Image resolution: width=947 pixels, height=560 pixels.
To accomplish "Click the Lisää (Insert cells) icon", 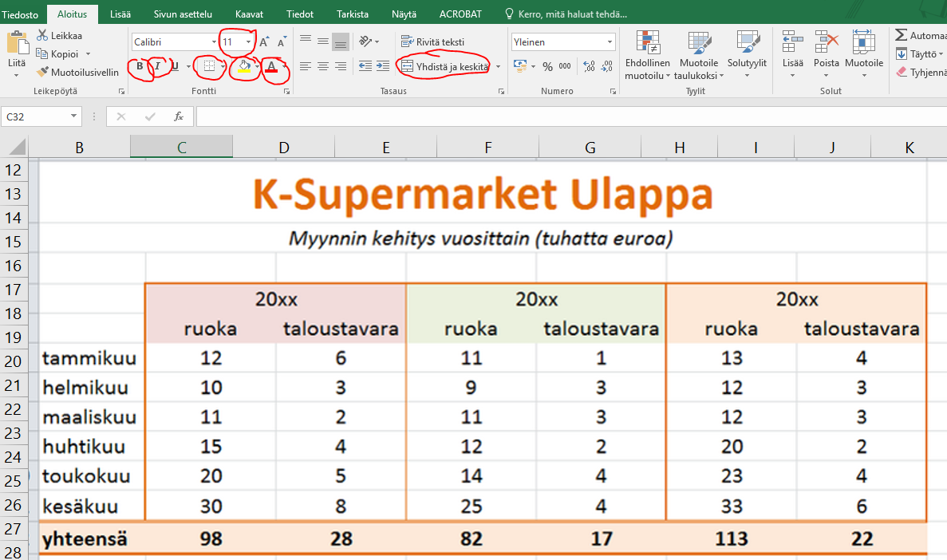I will tap(792, 42).
